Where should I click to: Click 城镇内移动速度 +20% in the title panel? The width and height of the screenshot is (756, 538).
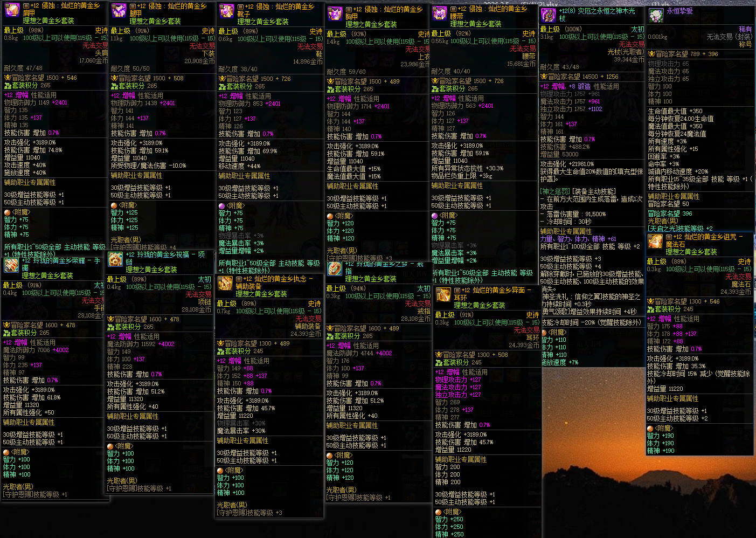678,171
